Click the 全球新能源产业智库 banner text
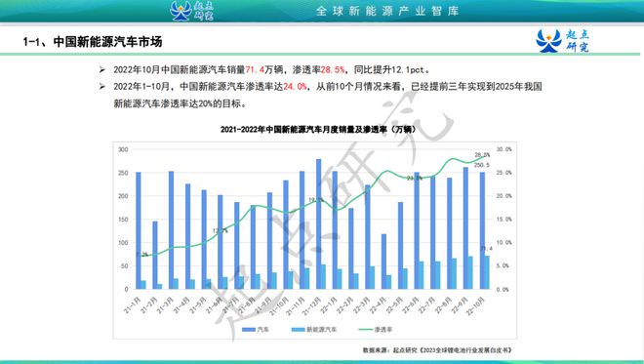The width and height of the screenshot is (644, 364). [x=387, y=11]
